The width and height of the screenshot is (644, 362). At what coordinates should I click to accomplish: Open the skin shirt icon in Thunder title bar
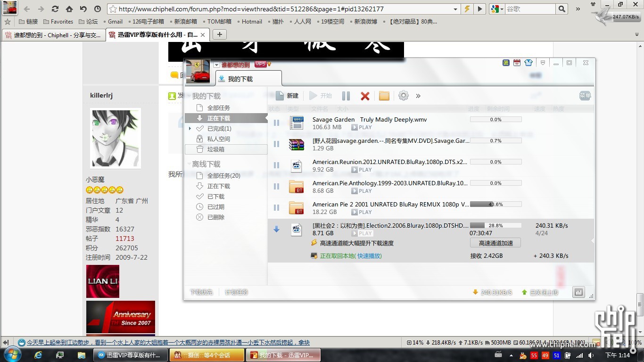click(x=528, y=63)
